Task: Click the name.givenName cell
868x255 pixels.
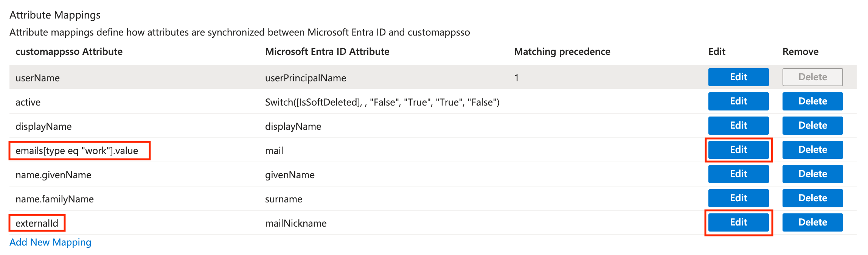Action: point(53,175)
